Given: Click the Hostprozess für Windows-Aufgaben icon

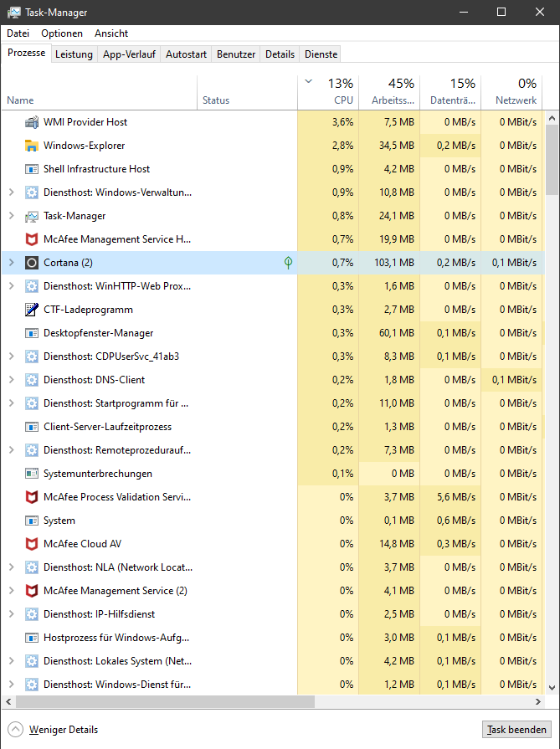Looking at the screenshot, I should (x=32, y=637).
